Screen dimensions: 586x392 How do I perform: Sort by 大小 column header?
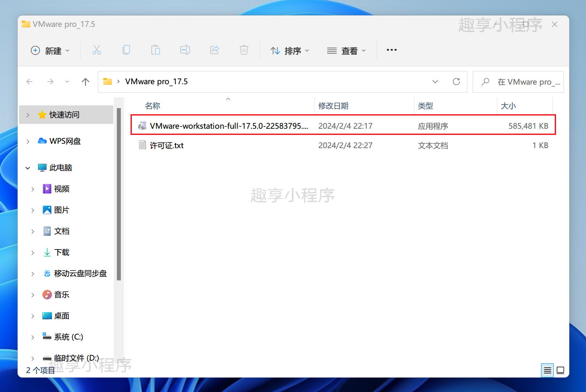click(508, 106)
